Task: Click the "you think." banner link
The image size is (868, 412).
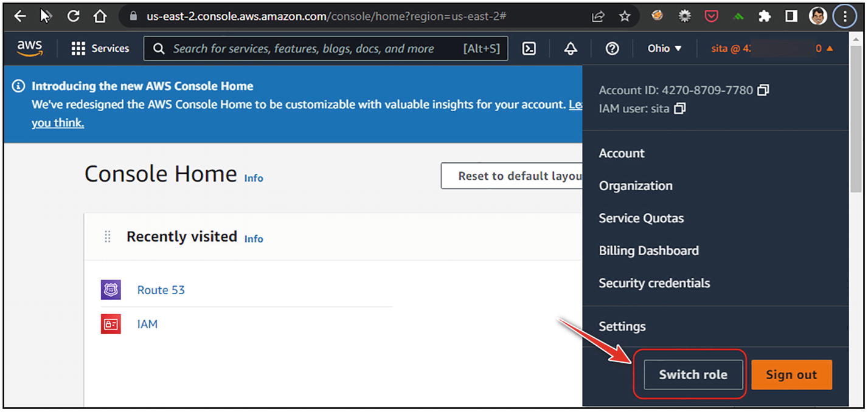Action: 58,123
